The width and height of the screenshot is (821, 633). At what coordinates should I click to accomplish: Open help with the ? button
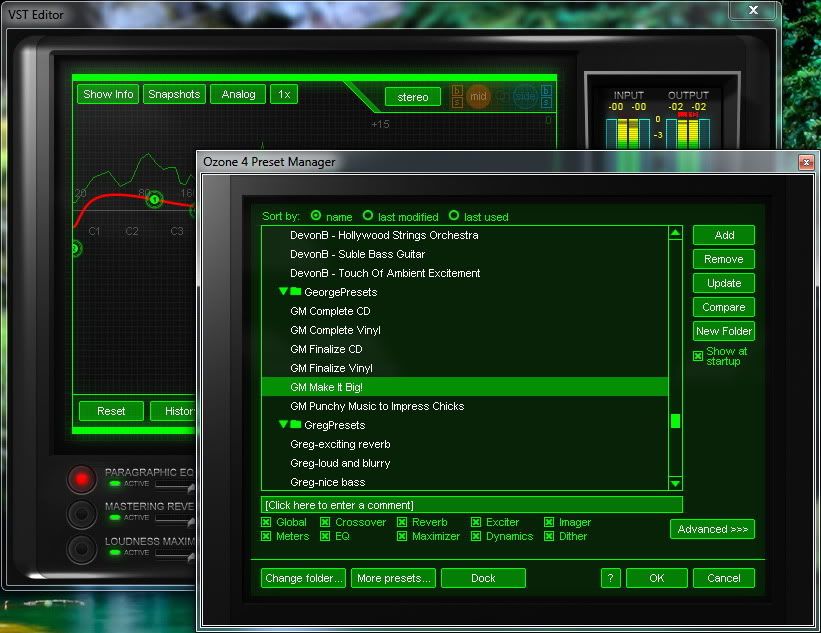[611, 578]
